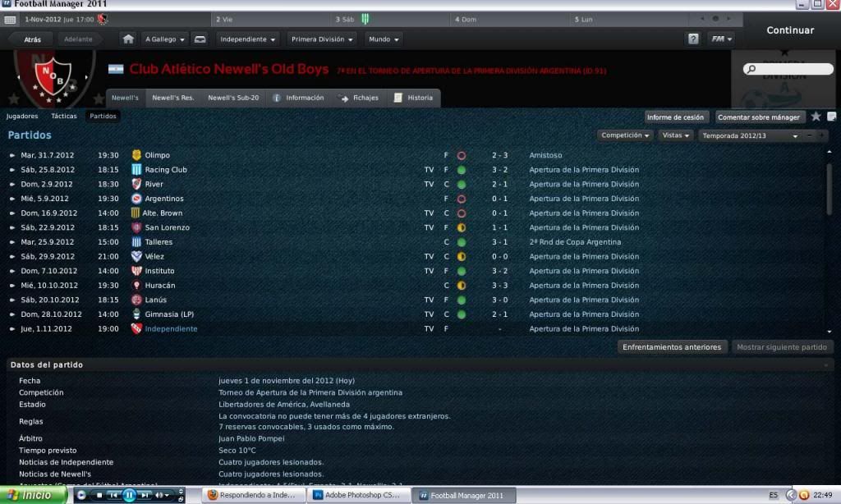Open the Temporada 2012/13 season selector
Image resolution: width=841 pixels, height=504 pixels.
click(x=750, y=135)
